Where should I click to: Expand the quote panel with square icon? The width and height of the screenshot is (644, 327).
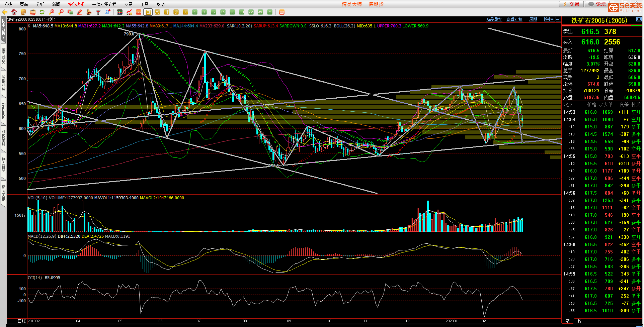[x=639, y=19]
